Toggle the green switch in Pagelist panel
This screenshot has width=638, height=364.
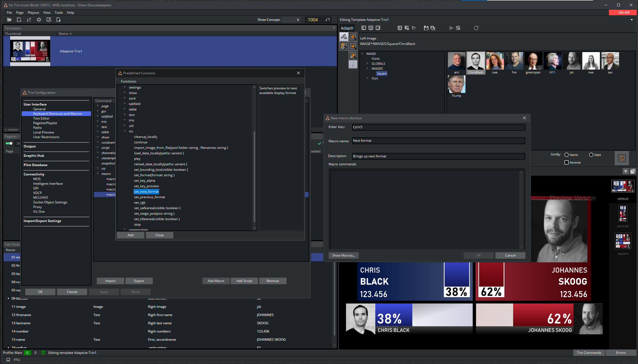point(9,143)
